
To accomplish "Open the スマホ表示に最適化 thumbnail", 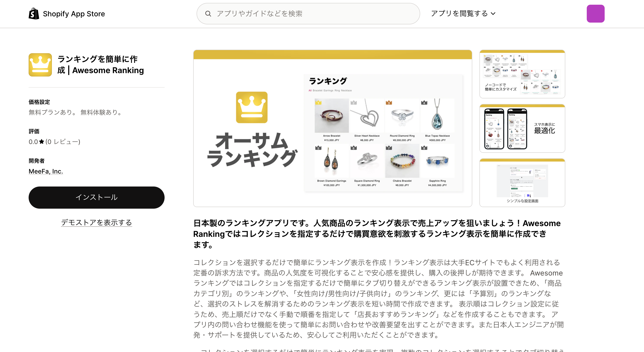I will 522,128.
